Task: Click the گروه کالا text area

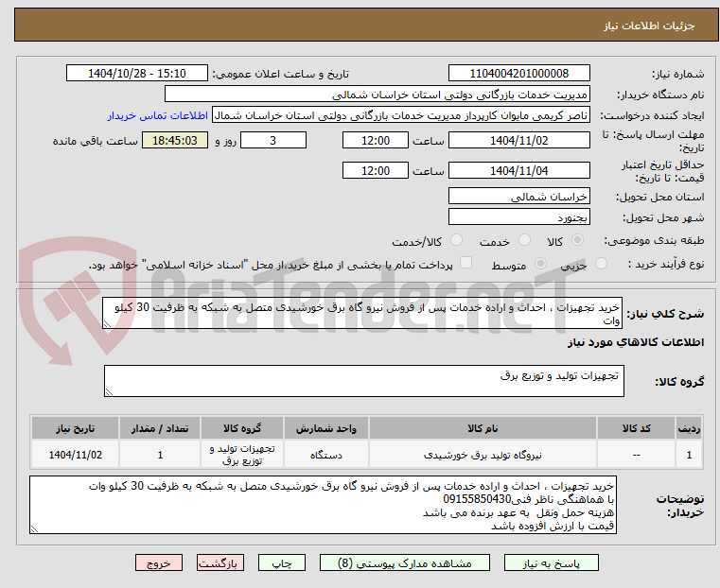Action: point(363,381)
